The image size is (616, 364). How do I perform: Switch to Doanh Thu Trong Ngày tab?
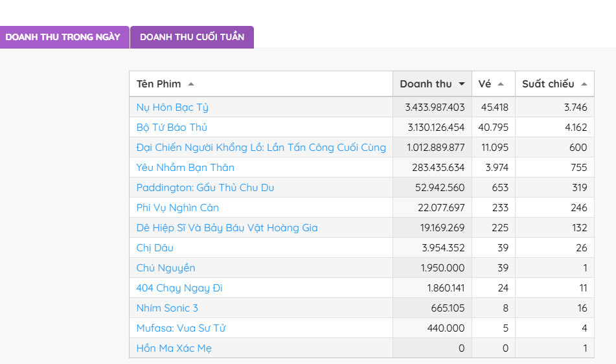click(63, 37)
